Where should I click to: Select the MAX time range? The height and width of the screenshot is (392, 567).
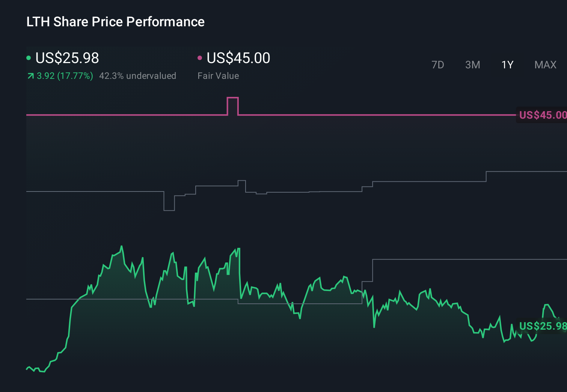(x=545, y=65)
